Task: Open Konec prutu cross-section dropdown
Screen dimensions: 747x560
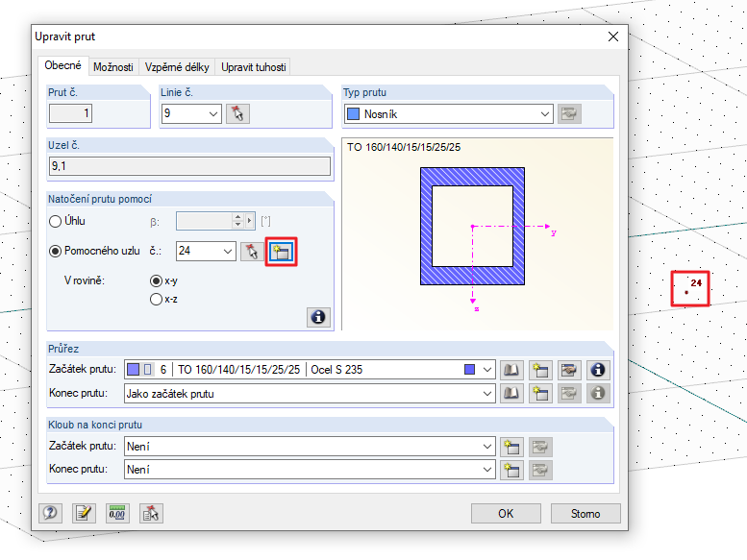Action: click(x=486, y=394)
